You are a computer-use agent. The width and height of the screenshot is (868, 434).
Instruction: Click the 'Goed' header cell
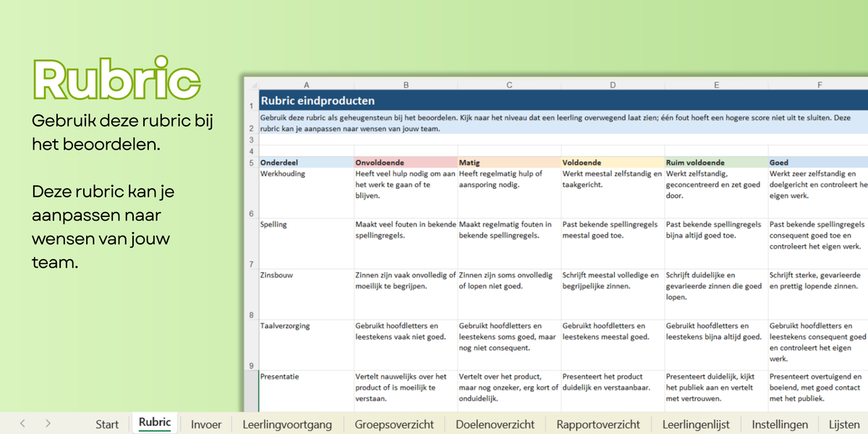click(x=818, y=163)
